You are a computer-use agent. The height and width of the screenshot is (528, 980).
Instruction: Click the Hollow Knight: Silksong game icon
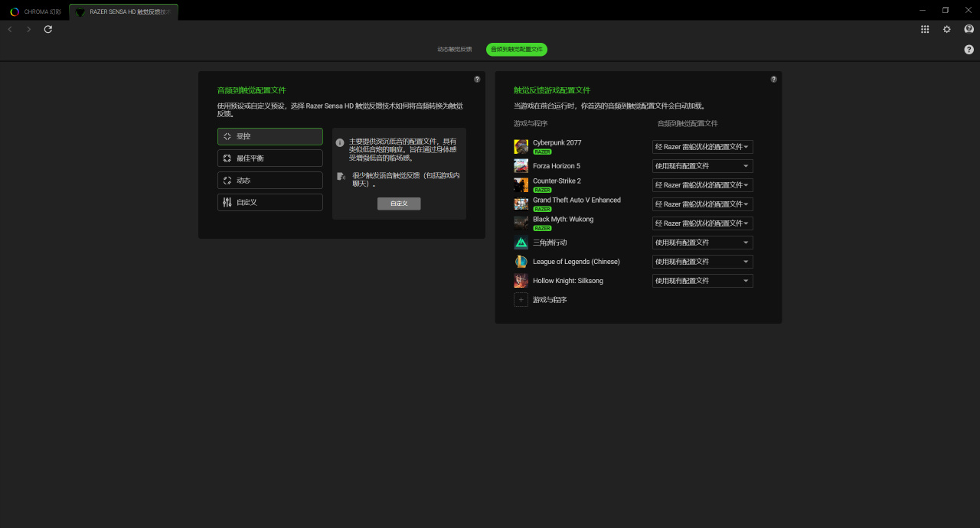pyautogui.click(x=521, y=281)
